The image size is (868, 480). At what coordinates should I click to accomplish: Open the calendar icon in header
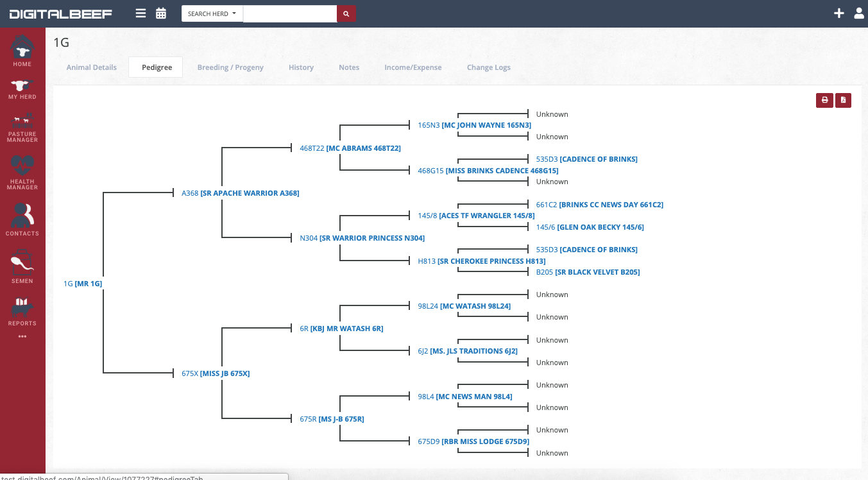point(161,13)
